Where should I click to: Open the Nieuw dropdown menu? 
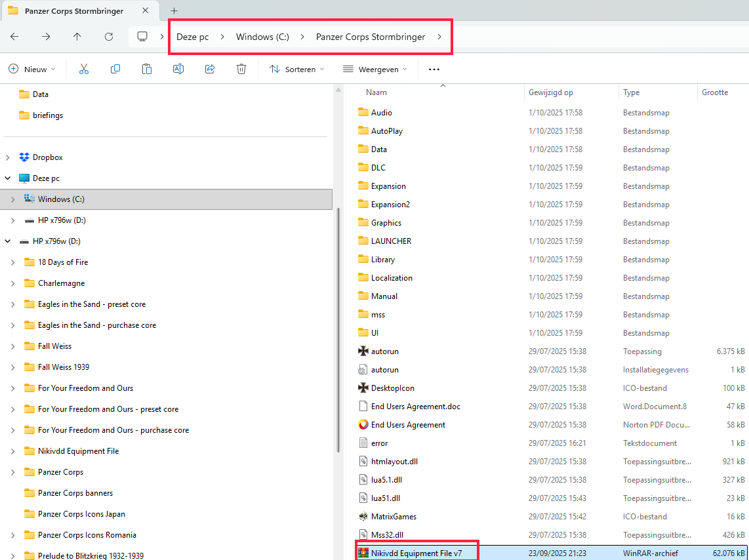click(x=32, y=69)
